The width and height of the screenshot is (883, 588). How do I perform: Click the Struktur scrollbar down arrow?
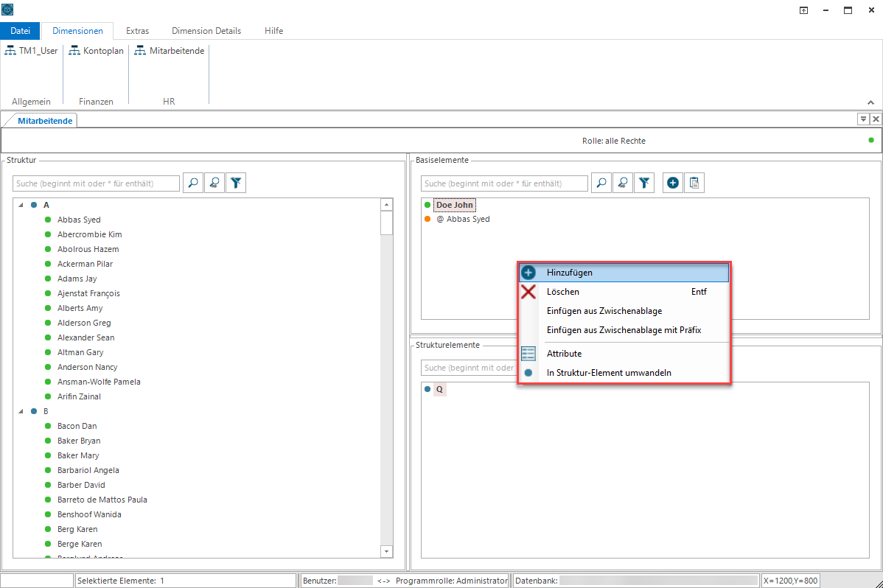[386, 551]
